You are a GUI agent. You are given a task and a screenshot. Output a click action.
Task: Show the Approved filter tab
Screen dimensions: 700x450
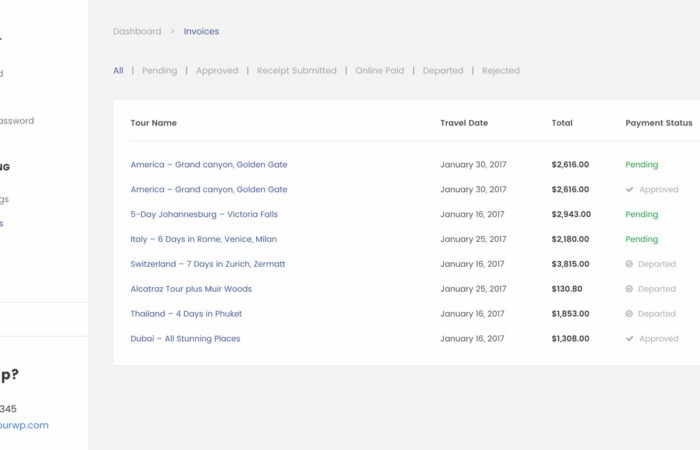click(x=217, y=71)
